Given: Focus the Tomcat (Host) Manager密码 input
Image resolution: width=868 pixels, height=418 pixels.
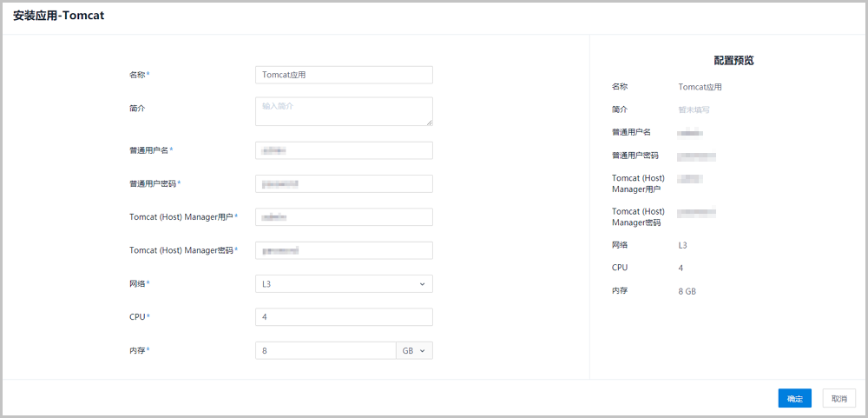Looking at the screenshot, I should pyautogui.click(x=344, y=250).
